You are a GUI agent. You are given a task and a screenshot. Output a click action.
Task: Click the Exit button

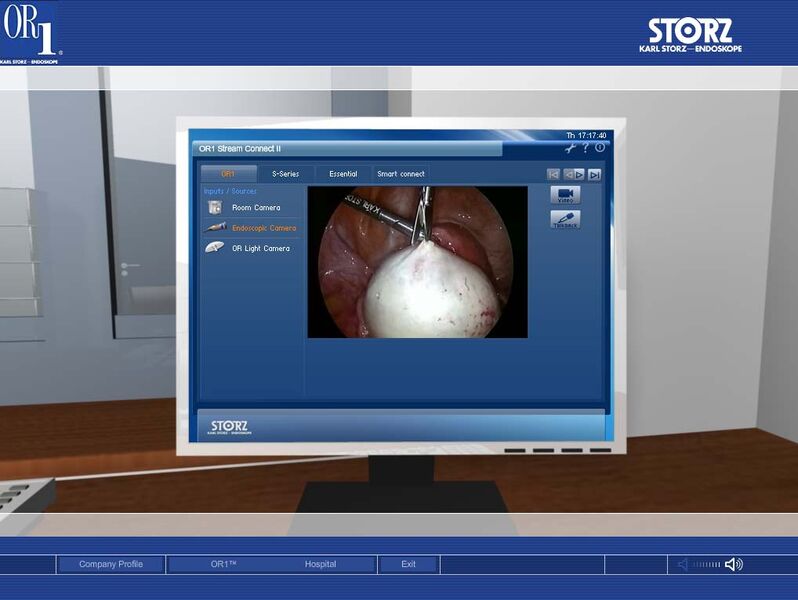(408, 564)
